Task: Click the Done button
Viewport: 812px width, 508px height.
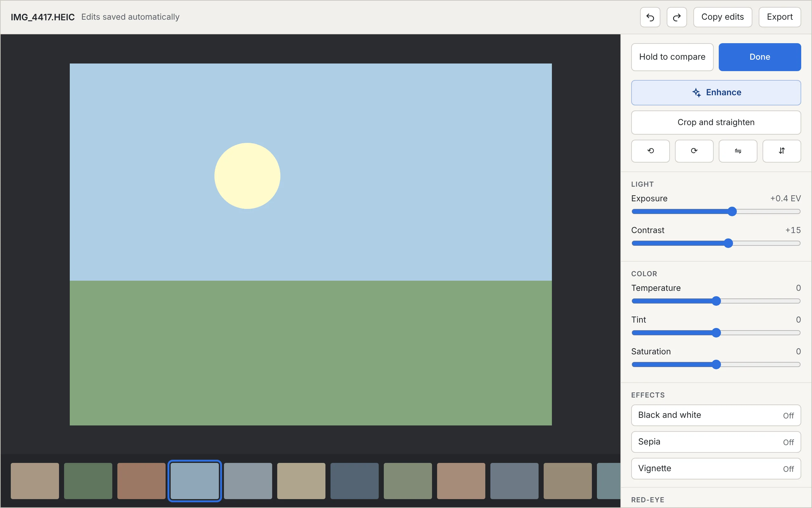Action: (760, 57)
